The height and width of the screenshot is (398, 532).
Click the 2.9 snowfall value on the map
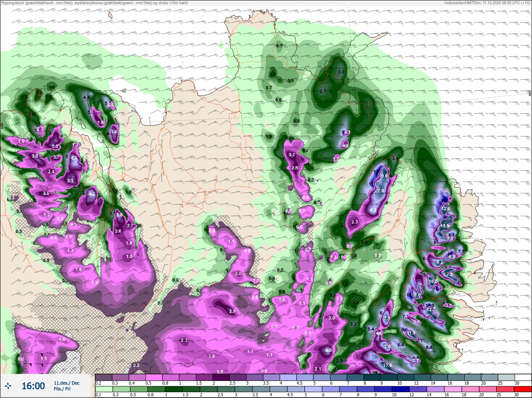[x=232, y=311]
